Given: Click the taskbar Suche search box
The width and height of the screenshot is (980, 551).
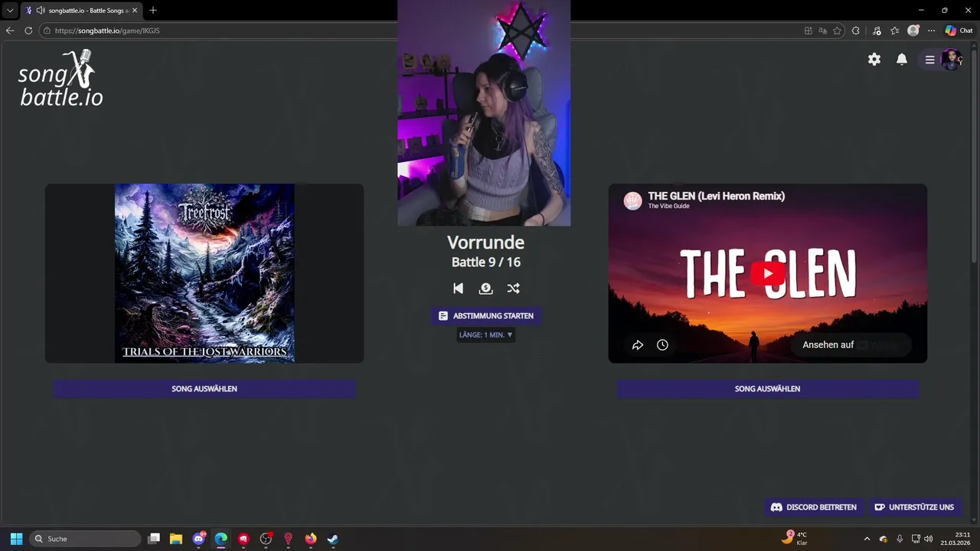Looking at the screenshot, I should [85, 539].
